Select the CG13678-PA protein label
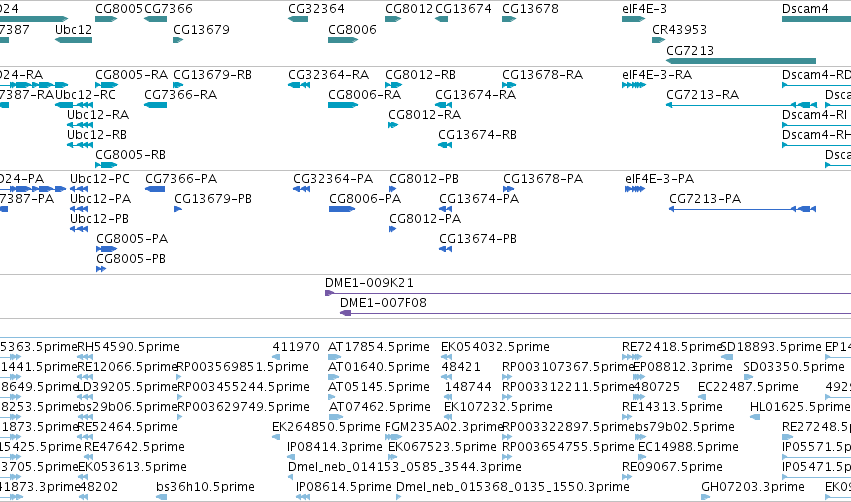The width and height of the screenshot is (851, 502). [x=543, y=179]
